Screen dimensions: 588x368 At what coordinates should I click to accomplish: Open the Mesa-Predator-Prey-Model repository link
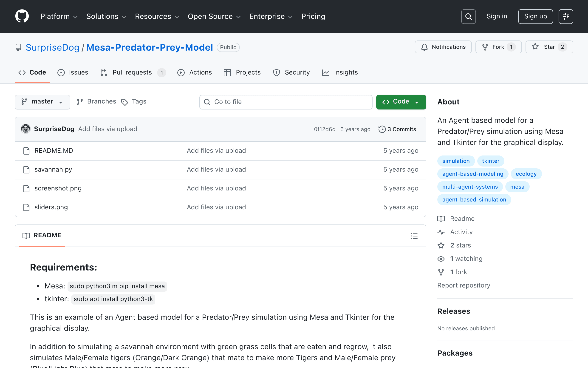150,47
